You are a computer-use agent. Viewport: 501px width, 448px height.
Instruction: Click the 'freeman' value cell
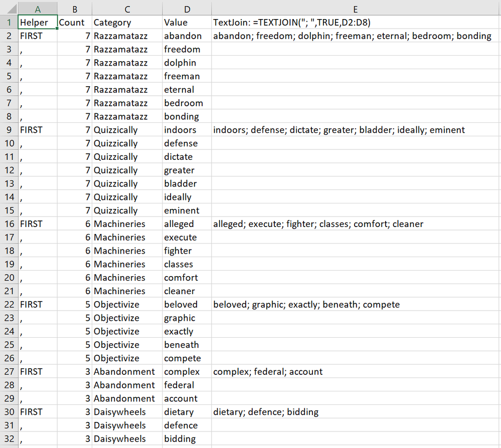(x=187, y=76)
